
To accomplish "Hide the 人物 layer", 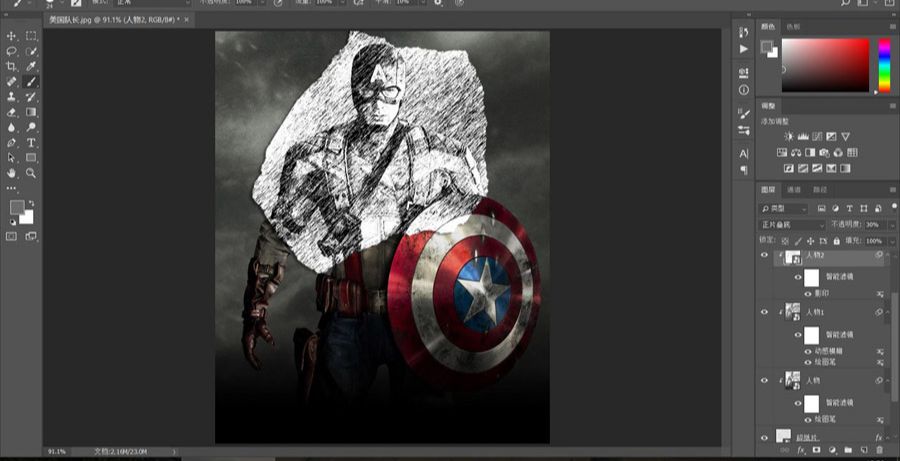I will (765, 380).
